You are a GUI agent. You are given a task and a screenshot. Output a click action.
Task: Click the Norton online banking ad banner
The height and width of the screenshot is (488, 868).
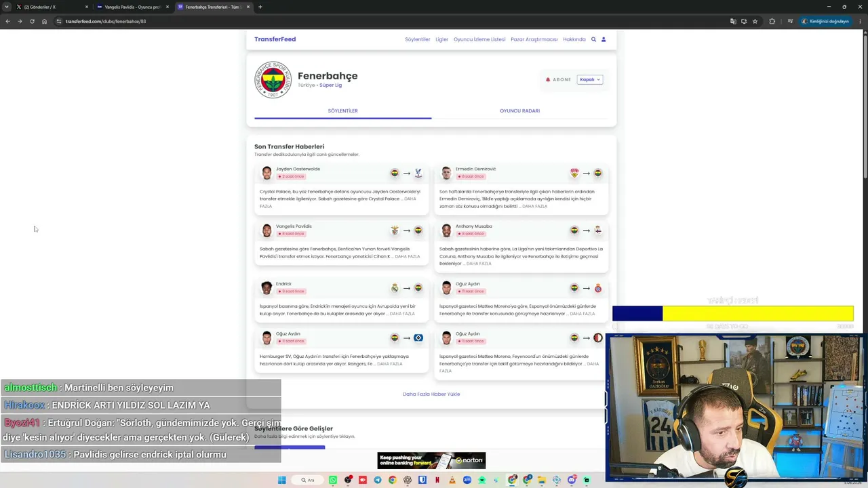(431, 460)
